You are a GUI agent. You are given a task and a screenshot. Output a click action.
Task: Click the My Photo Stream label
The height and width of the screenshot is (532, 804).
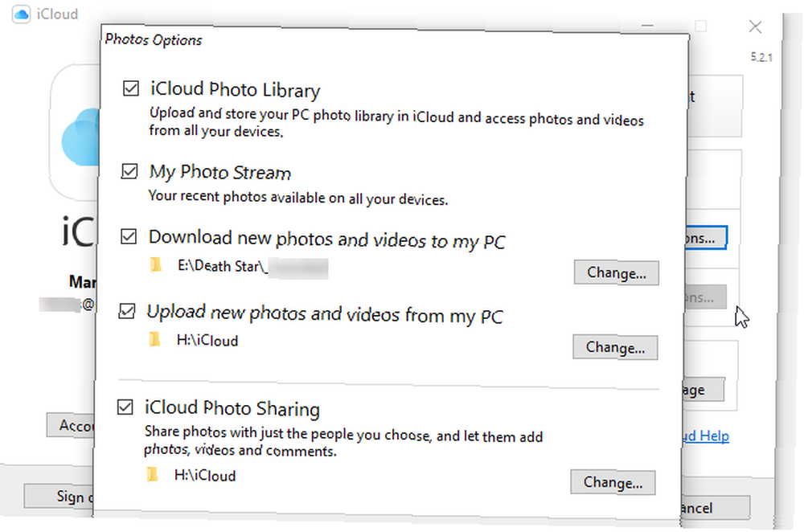220,172
